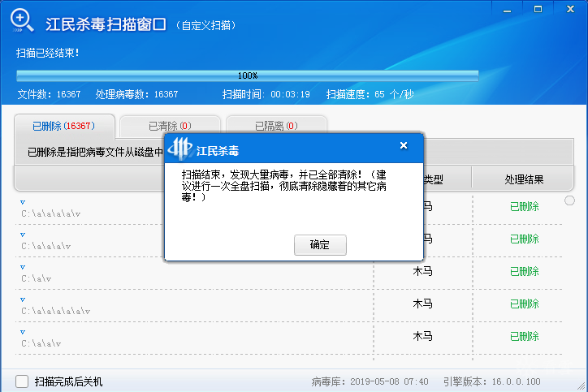Select row with path C:\a\a\v
The image size is (588, 392).
288,338
